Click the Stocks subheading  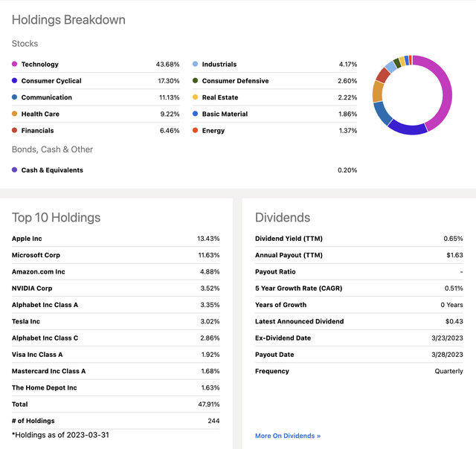[25, 43]
